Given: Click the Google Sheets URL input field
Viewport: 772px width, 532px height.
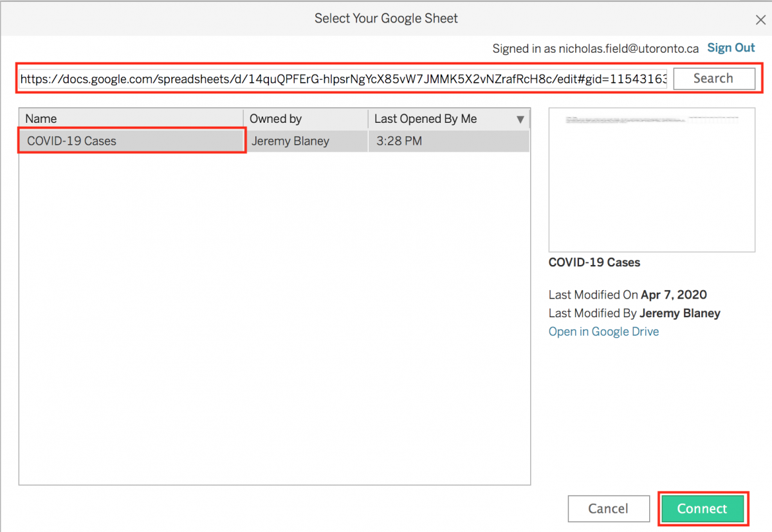Looking at the screenshot, I should [322, 78].
